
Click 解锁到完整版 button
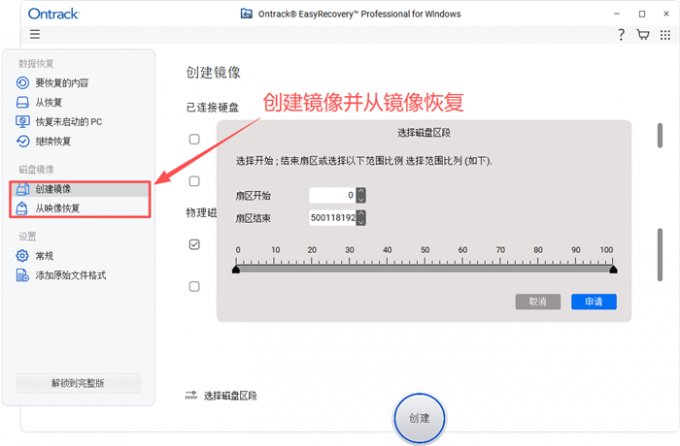point(78,383)
